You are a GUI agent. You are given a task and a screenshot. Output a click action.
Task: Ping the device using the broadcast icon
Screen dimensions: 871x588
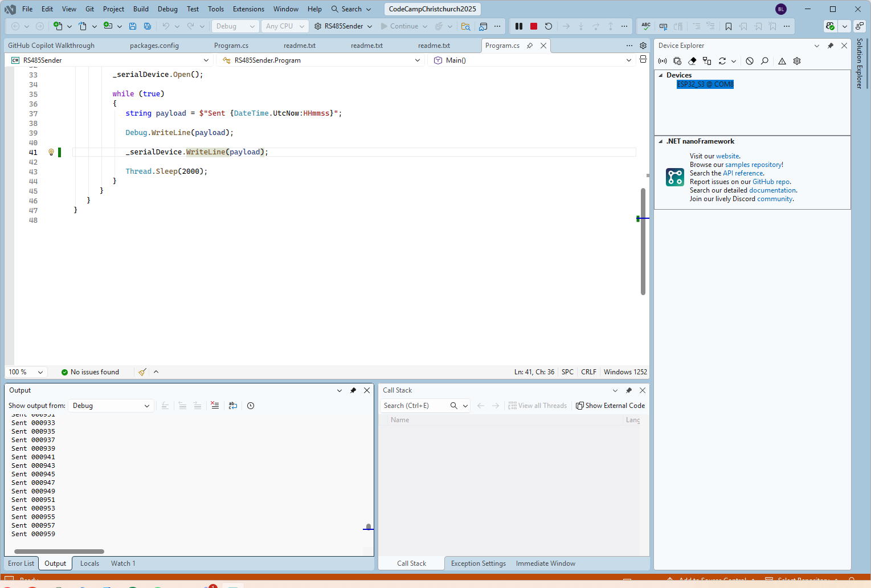coord(663,61)
